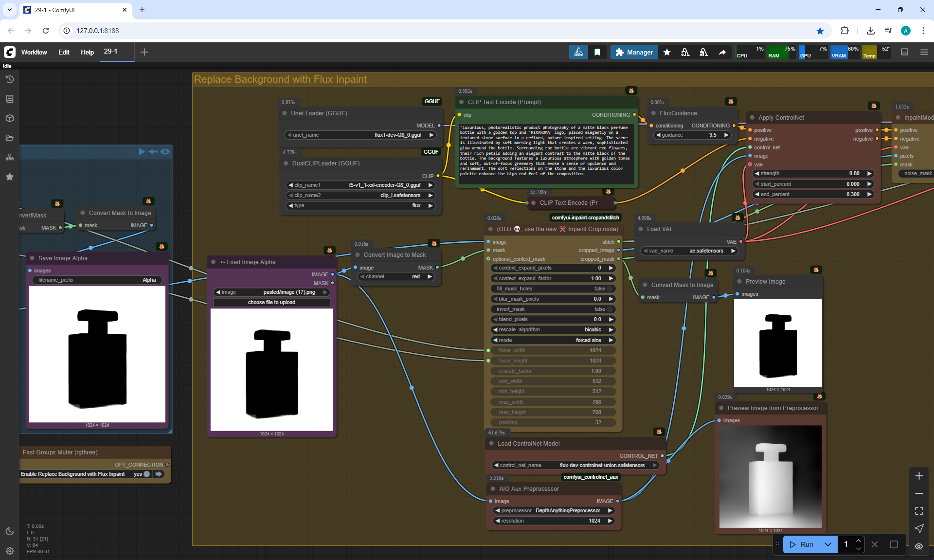Click choose file to upload button
The width and height of the screenshot is (934, 560).
pyautogui.click(x=271, y=302)
